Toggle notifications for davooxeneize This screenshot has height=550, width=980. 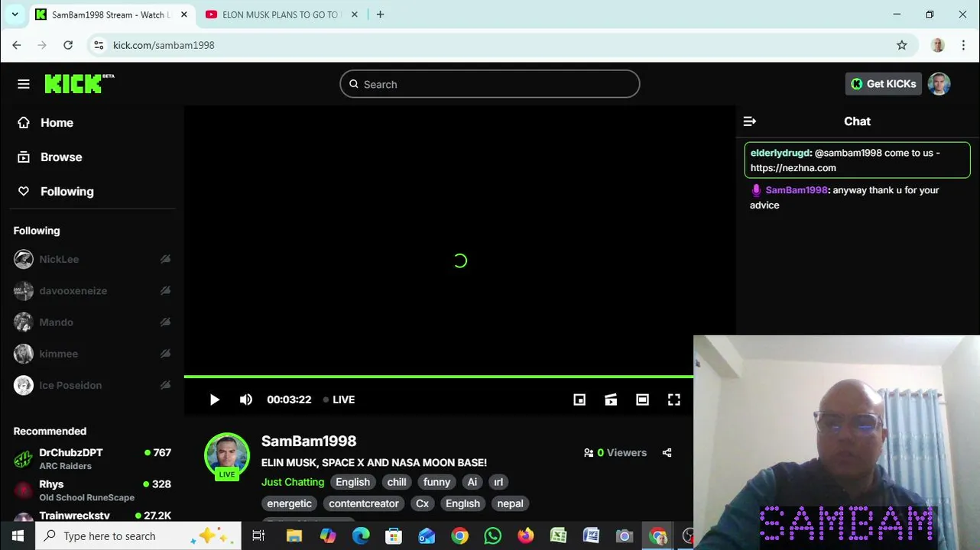165,291
